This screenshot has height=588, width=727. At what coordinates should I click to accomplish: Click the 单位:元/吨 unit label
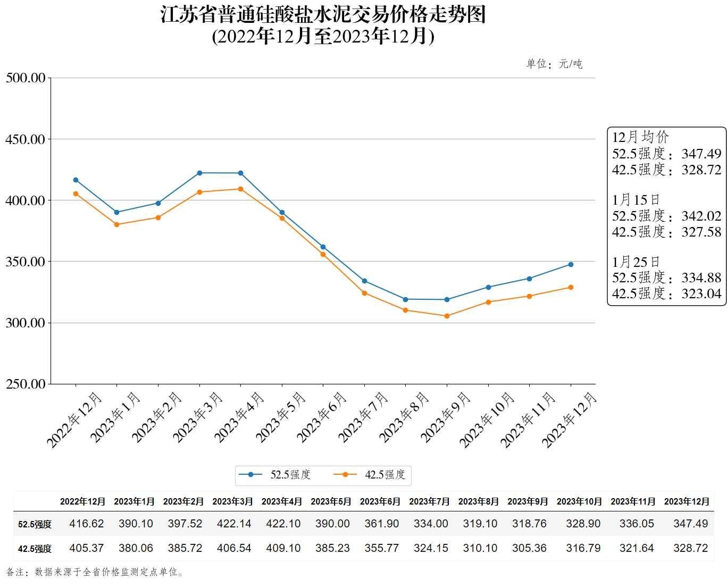554,64
